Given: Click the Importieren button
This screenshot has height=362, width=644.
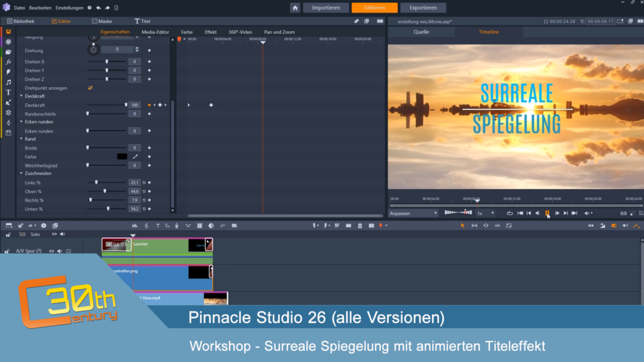Looking at the screenshot, I should tap(326, 8).
